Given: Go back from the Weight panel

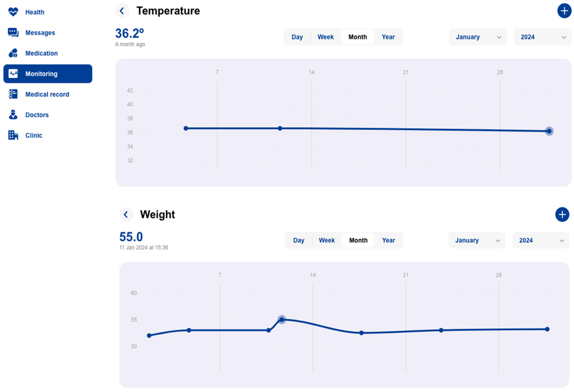Looking at the screenshot, I should click(126, 214).
